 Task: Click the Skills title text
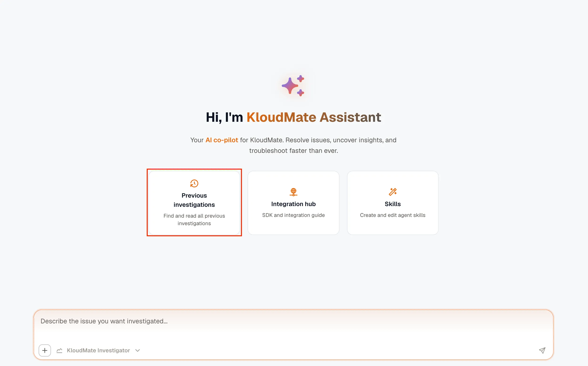point(393,204)
